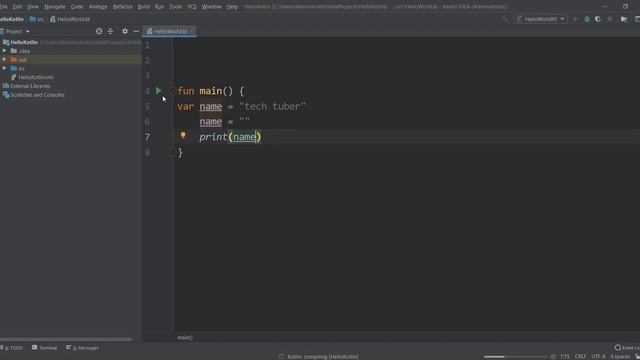Image resolution: width=640 pixels, height=360 pixels.
Task: Click HelloWorld.kt in navigation breadcrumb
Action: click(x=70, y=19)
